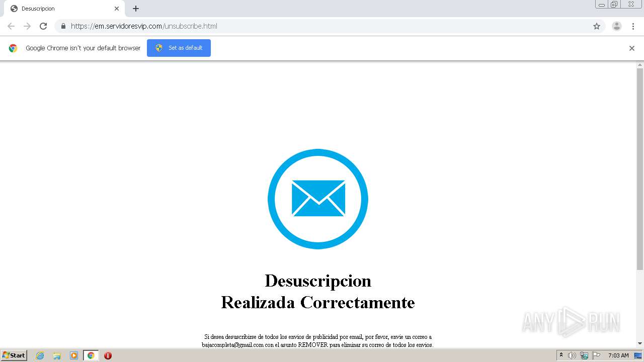Click the bajacompleta@gmail.com email text
644x362 pixels.
click(233, 345)
